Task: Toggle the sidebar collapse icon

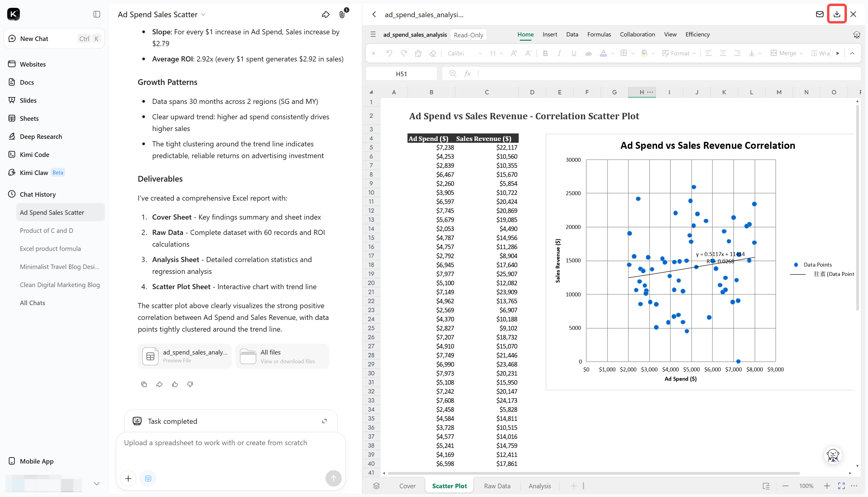Action: [97, 14]
